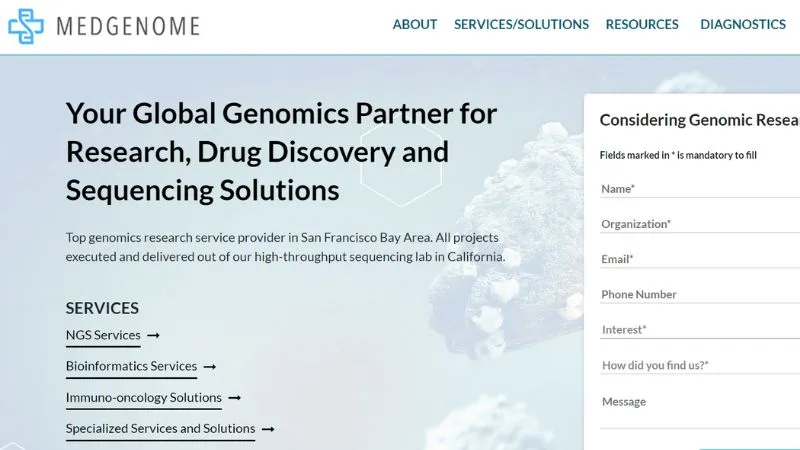Click the Top genomics research service provider paragraph

(x=286, y=247)
